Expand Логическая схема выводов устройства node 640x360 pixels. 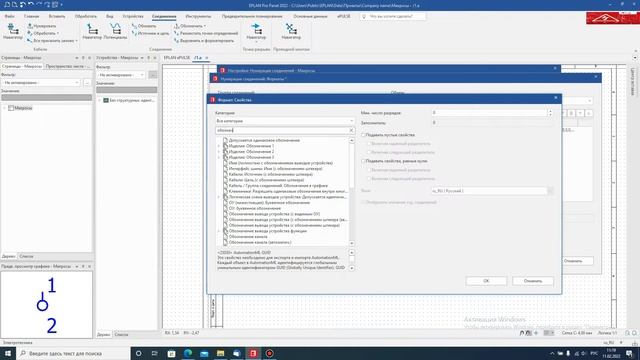[x=218, y=197]
